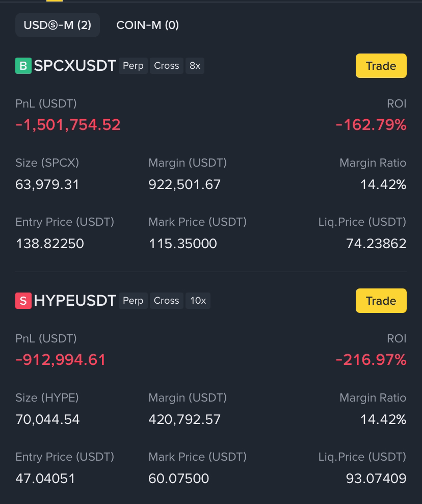Select the red S badge beside HYPEUSDT
Screen dimensions: 422x504
click(23, 301)
